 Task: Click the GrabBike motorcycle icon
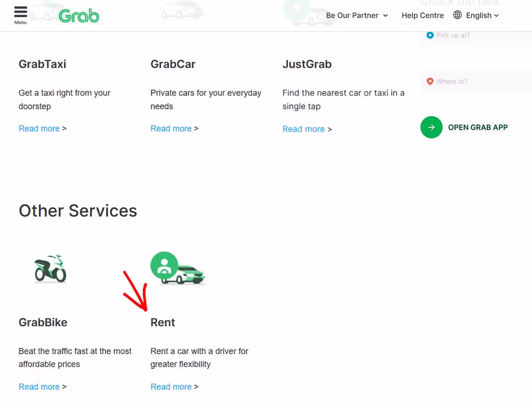(50, 268)
